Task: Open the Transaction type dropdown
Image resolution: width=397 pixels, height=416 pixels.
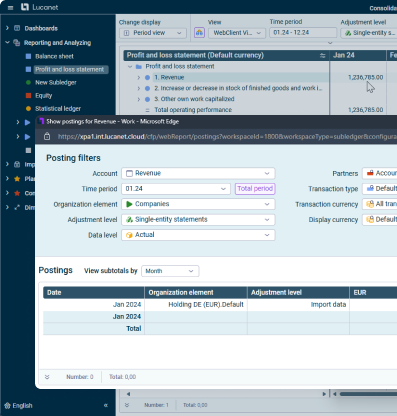Action: click(380, 189)
